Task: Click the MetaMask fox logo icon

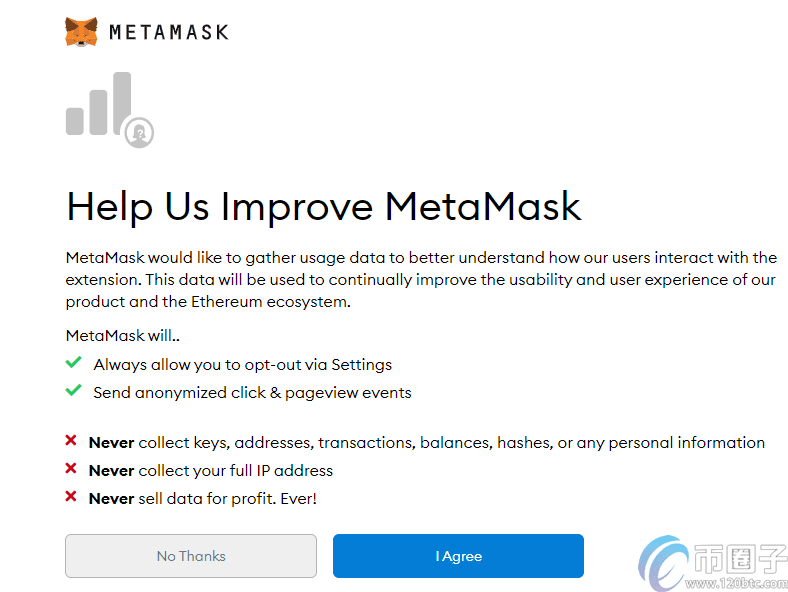Action: (81, 32)
